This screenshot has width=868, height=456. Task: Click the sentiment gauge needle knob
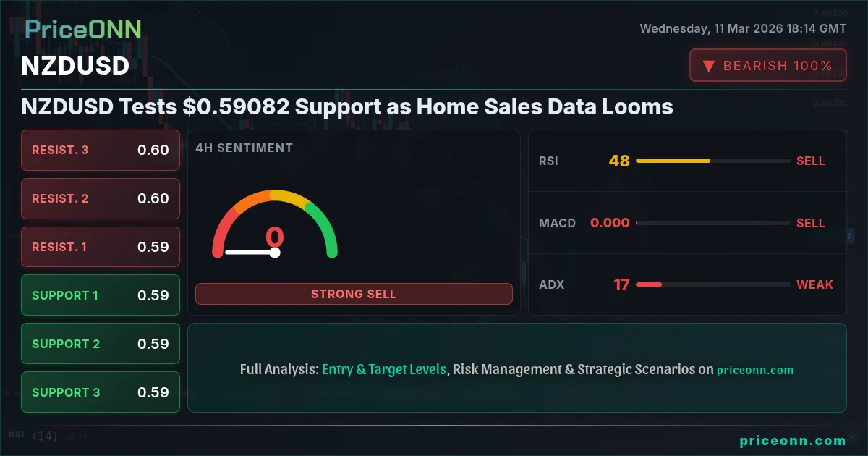click(275, 253)
